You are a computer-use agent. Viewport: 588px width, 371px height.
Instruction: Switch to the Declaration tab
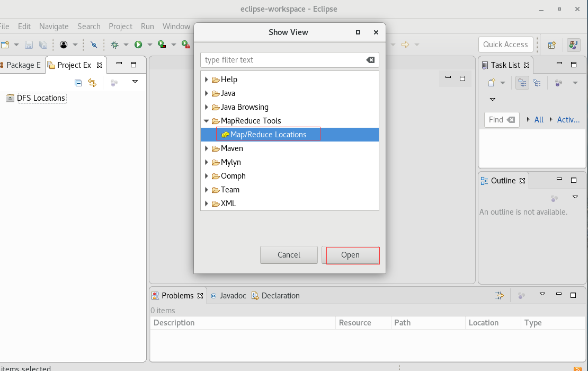275,296
